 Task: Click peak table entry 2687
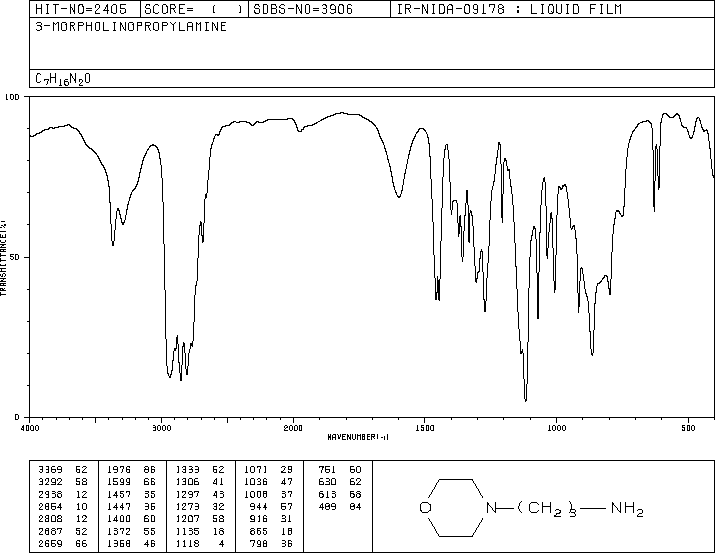pyautogui.click(x=51, y=531)
